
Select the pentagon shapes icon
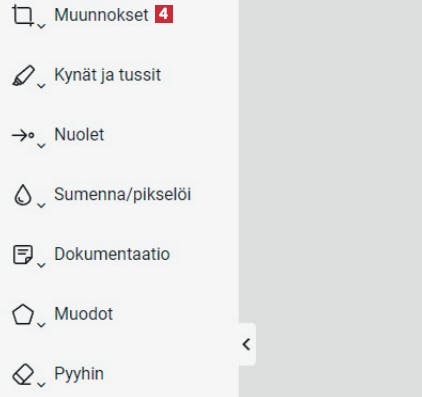pos(23,314)
